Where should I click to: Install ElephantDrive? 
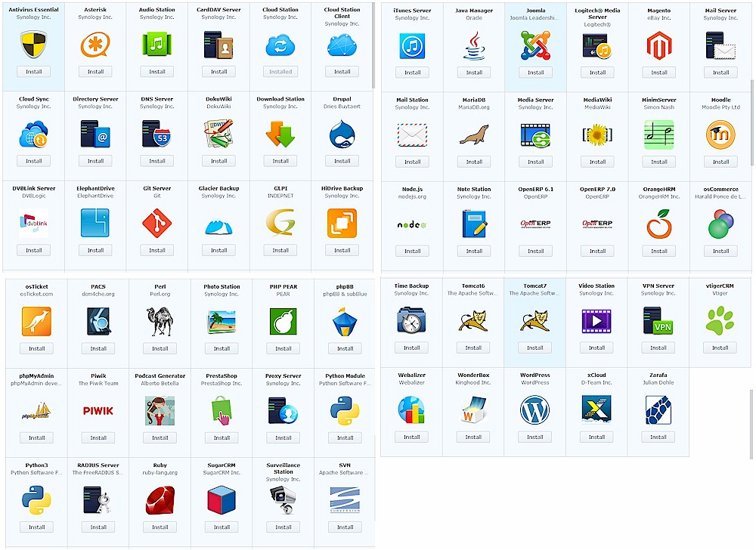(95, 250)
